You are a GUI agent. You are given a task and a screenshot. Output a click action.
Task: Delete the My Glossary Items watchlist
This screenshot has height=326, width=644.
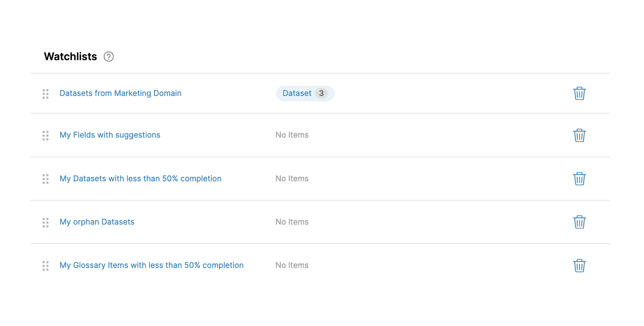(579, 266)
